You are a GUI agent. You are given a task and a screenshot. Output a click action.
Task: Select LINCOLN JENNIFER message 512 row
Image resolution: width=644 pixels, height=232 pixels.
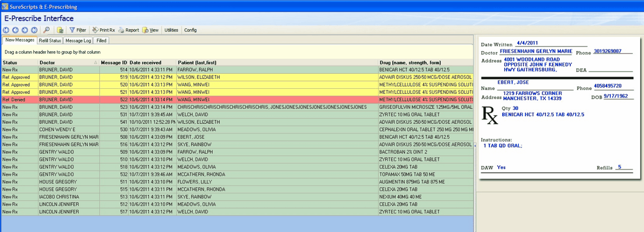click(237, 204)
